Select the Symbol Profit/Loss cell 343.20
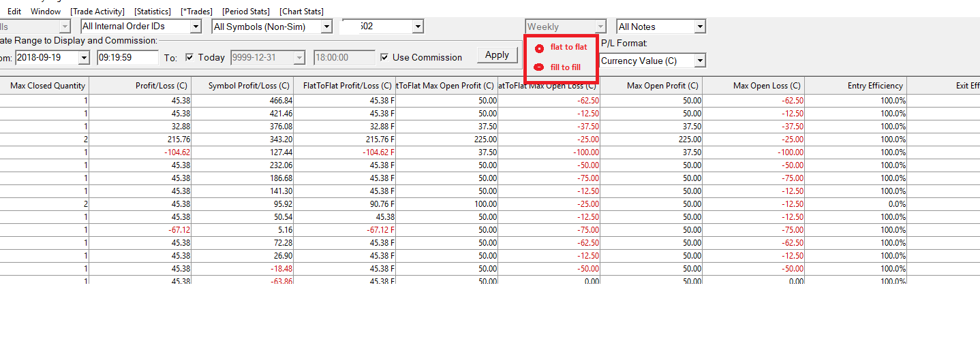Viewport: 980px width, 358px height. (x=242, y=140)
